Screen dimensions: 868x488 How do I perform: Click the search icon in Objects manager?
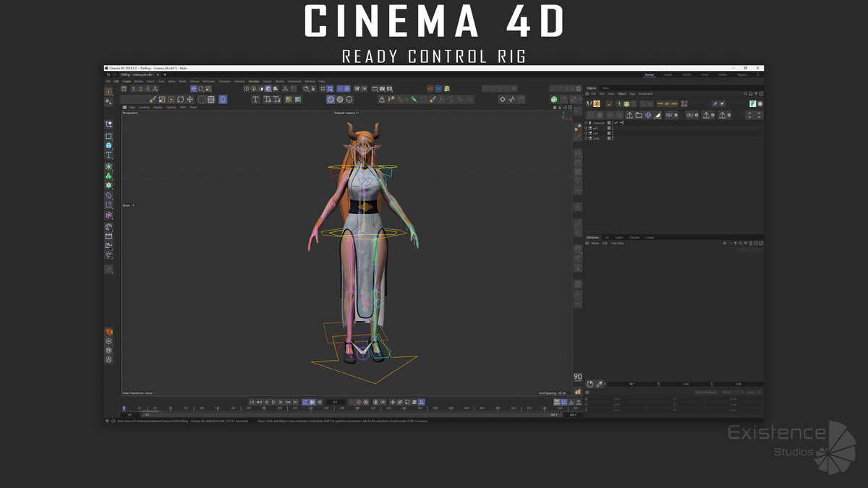coord(745,94)
